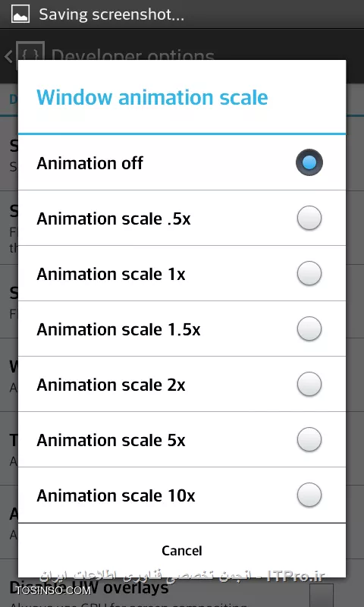The height and width of the screenshot is (607, 364).
Task: Select the Animation off radio button
Action: coord(309,162)
